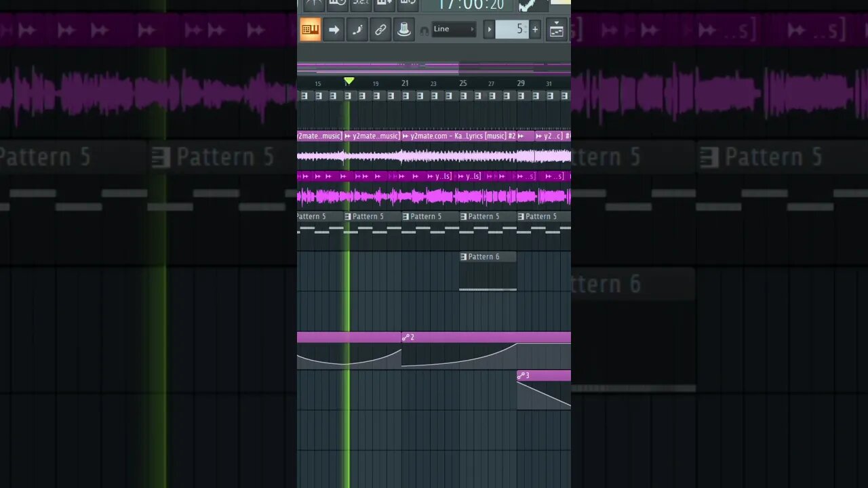Click bar 25 on the timeline ruler
Screen dimensions: 868x488
(x=462, y=83)
